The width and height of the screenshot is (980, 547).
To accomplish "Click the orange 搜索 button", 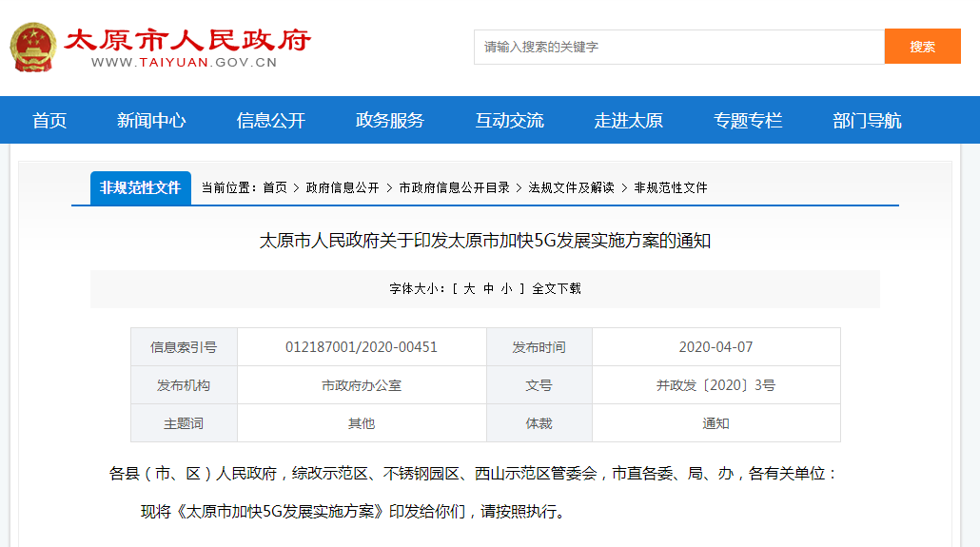I will [923, 47].
